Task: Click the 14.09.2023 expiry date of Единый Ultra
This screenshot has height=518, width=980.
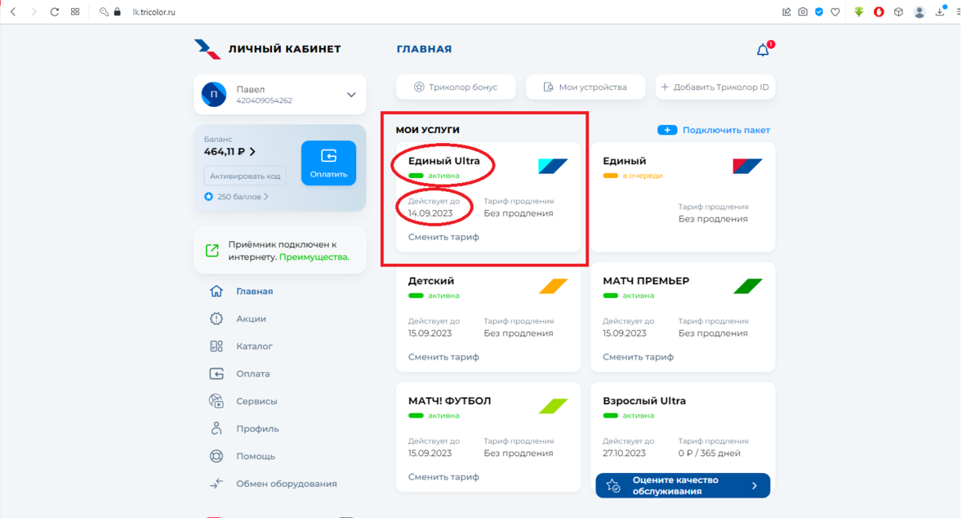Action: (x=430, y=213)
